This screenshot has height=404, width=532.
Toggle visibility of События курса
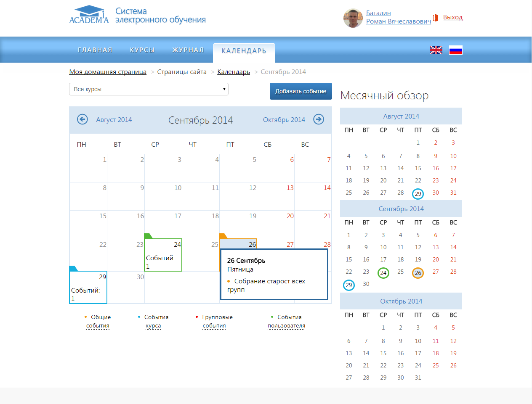[x=154, y=321]
